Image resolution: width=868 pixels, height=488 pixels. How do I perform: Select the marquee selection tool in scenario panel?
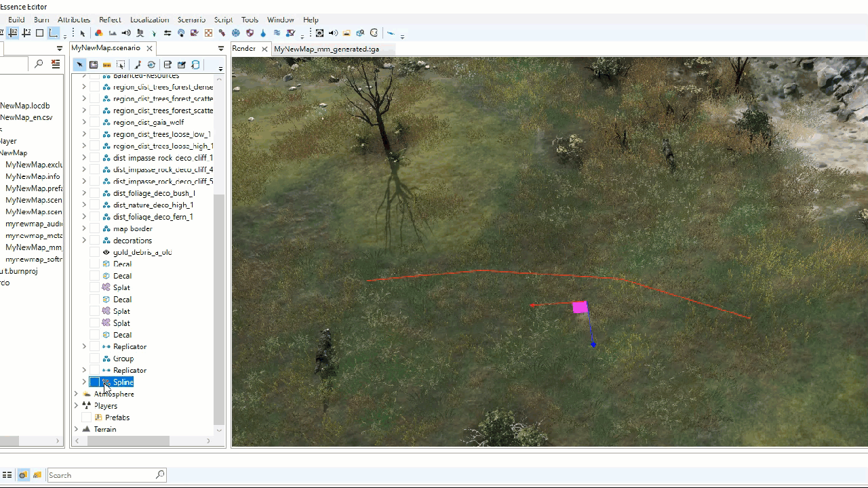[121, 64]
